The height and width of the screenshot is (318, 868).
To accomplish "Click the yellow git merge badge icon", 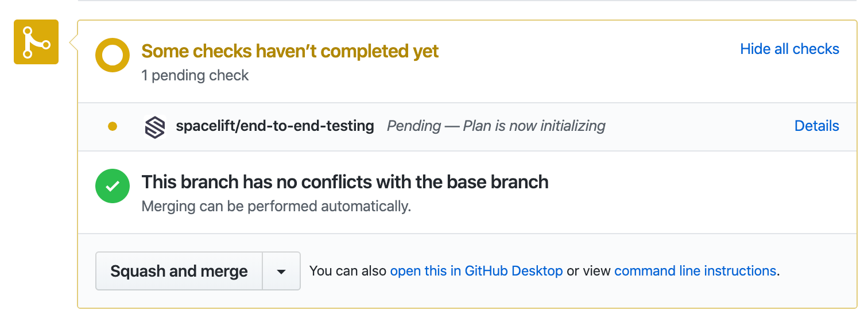I will (x=36, y=42).
